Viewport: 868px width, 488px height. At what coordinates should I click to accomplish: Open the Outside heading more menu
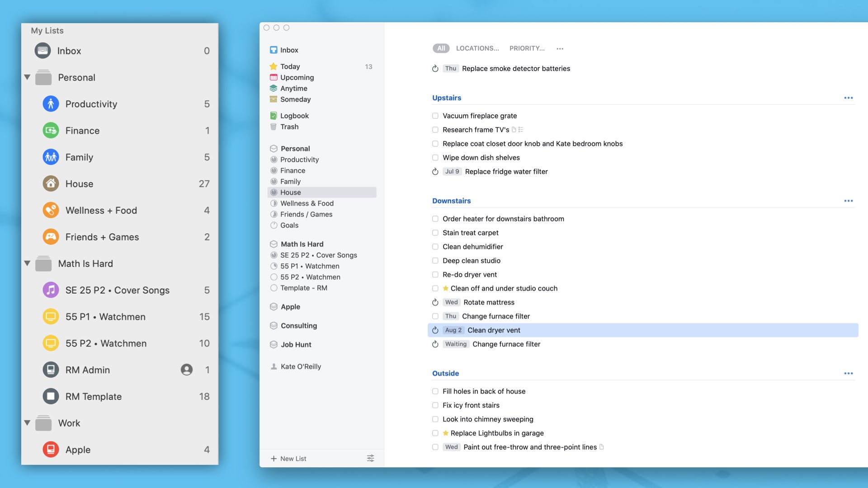point(849,374)
